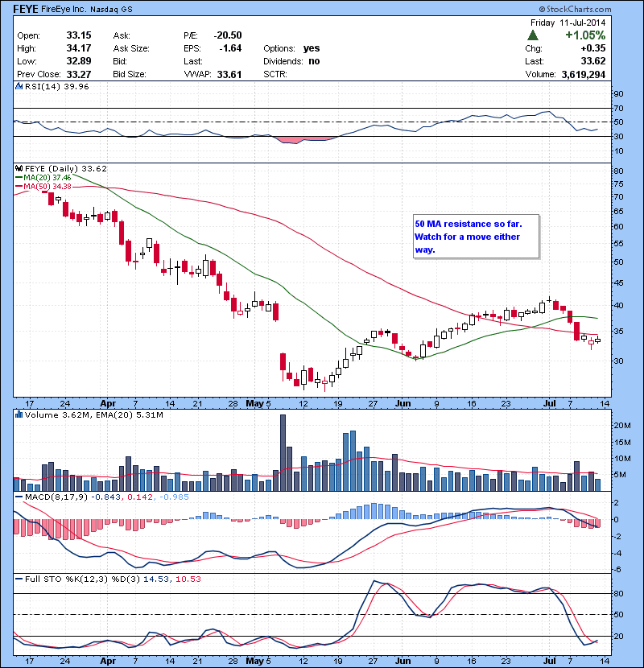
Task: Click the Open value 33.15
Action: tap(79, 35)
